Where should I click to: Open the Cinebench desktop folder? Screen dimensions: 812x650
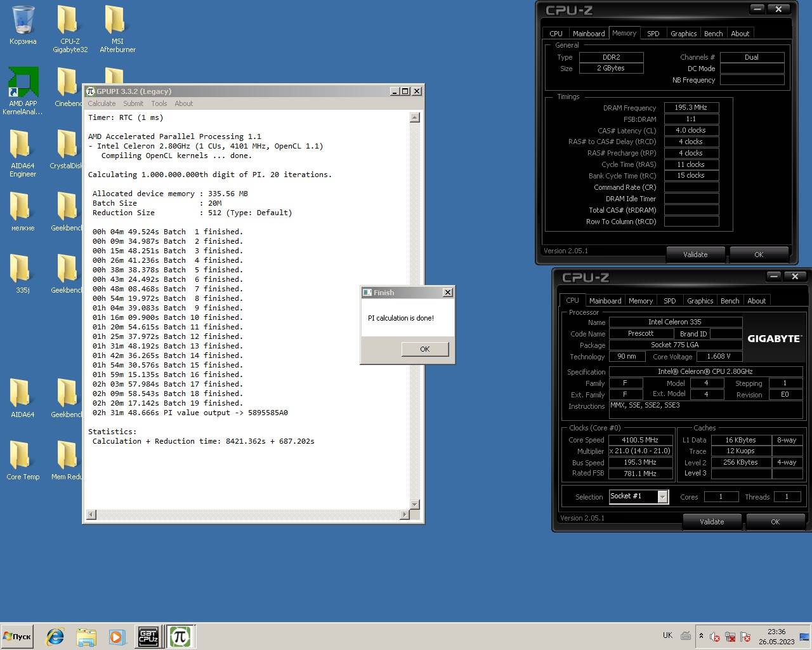pyautogui.click(x=68, y=87)
